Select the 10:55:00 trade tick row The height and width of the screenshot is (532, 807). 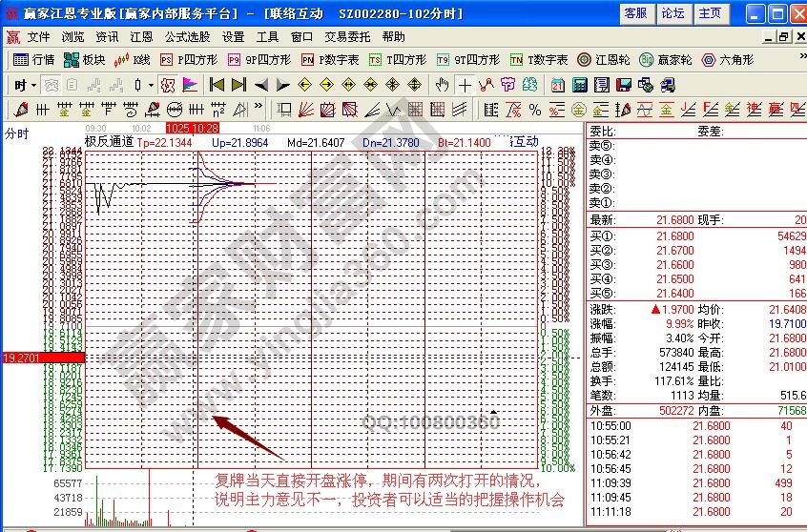click(x=695, y=426)
